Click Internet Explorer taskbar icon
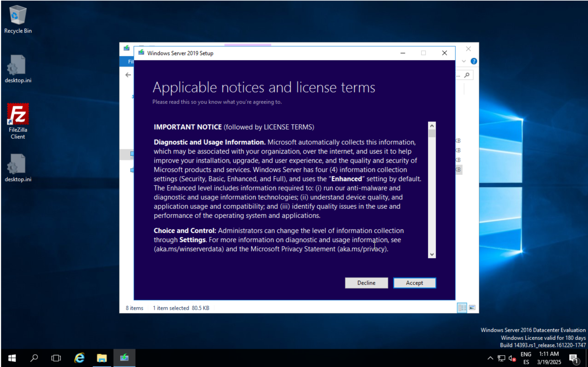The height and width of the screenshot is (367, 588). pyautogui.click(x=80, y=358)
